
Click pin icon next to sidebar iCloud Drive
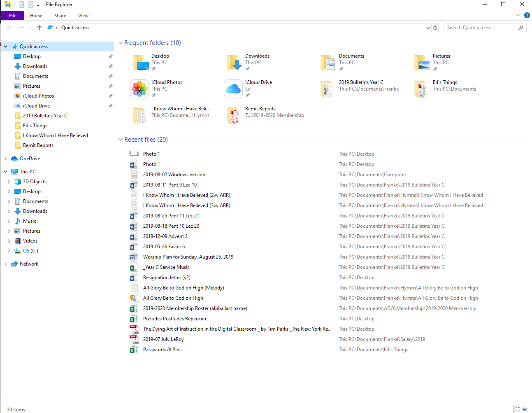pyautogui.click(x=110, y=106)
